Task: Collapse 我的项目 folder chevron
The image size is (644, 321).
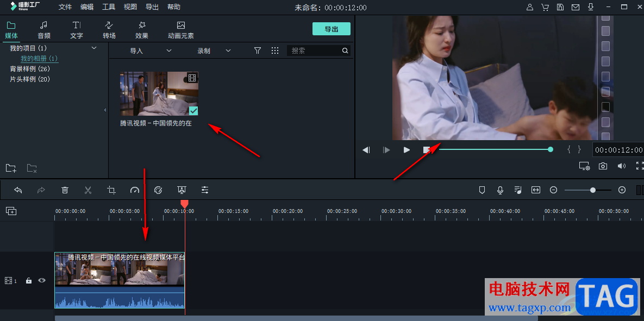Action: (x=94, y=48)
